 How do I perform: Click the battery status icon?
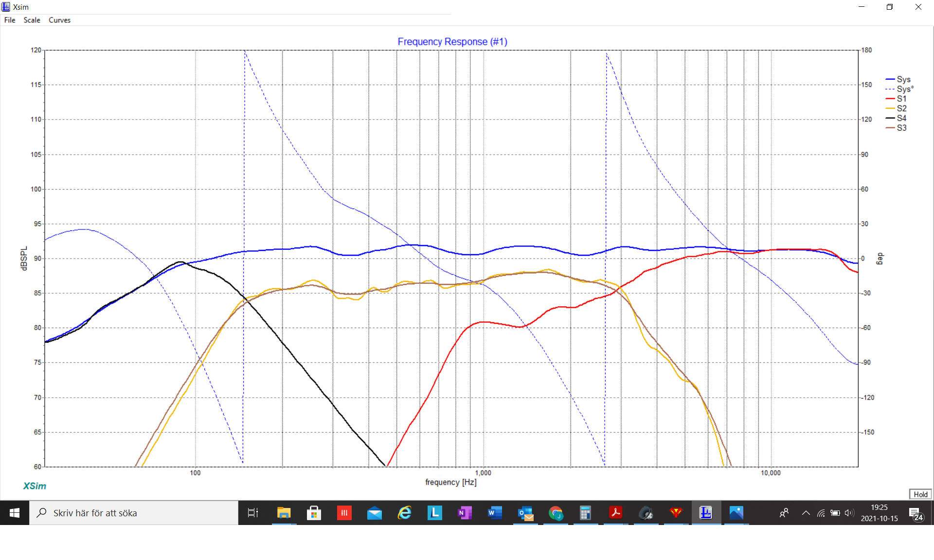pyautogui.click(x=835, y=513)
